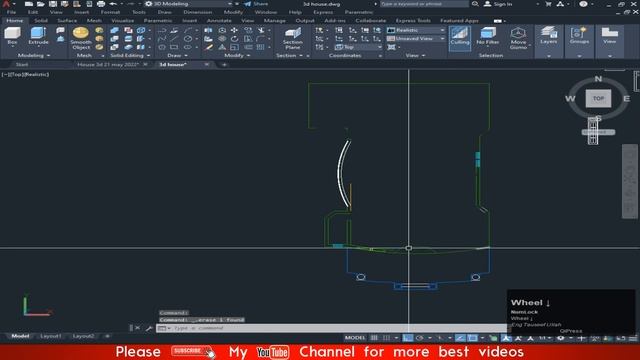Expand the Modify panel

pyautogui.click(x=237, y=56)
